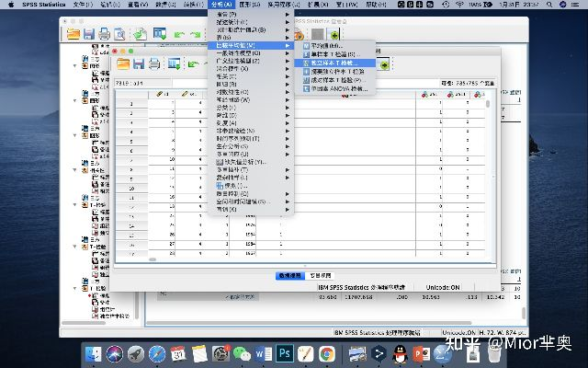Open Safari from the Dock
Viewport: 588px width, 368px height.
(x=157, y=353)
